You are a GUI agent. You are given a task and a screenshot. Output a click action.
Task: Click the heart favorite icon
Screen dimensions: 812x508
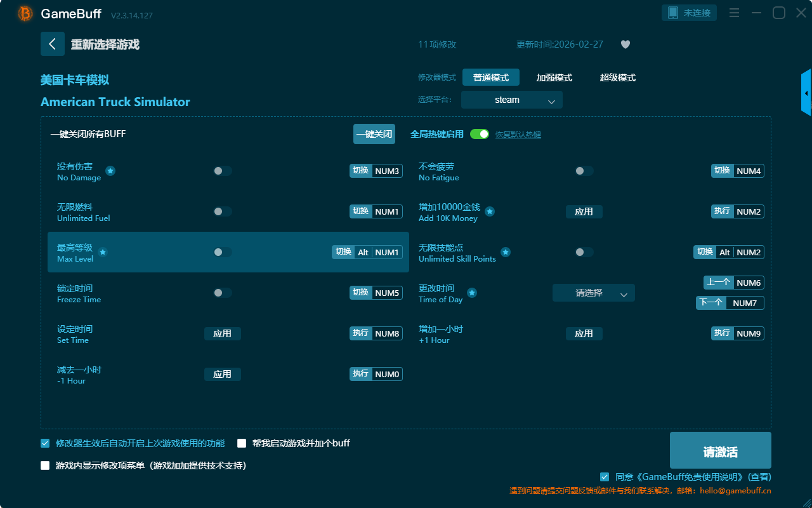pos(625,44)
